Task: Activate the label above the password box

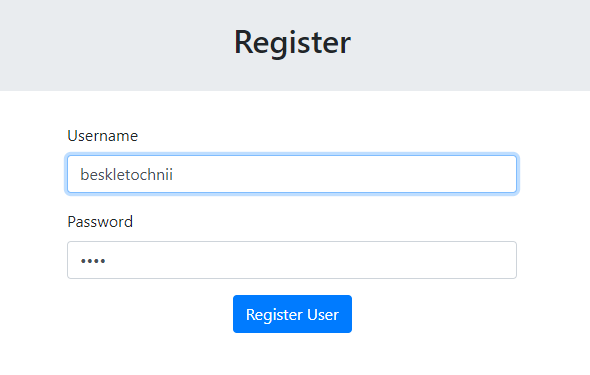Action: 100,222
